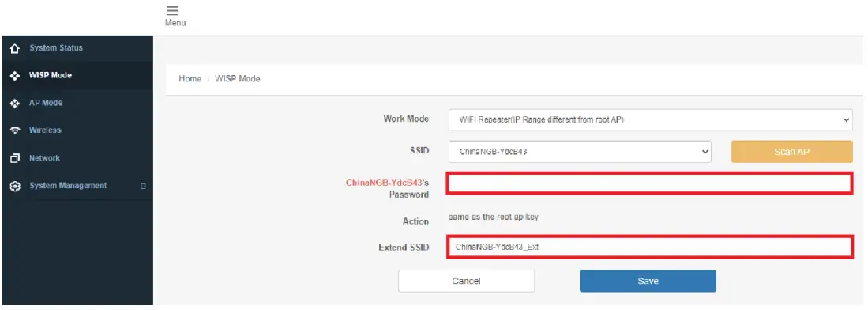Save the WISP Mode settings
The width and height of the screenshot is (868, 310).
[648, 282]
